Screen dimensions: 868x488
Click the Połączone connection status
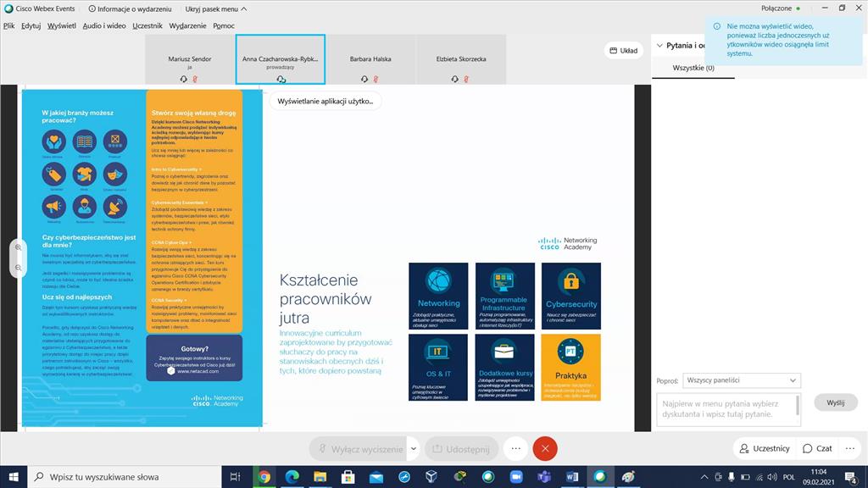[780, 8]
